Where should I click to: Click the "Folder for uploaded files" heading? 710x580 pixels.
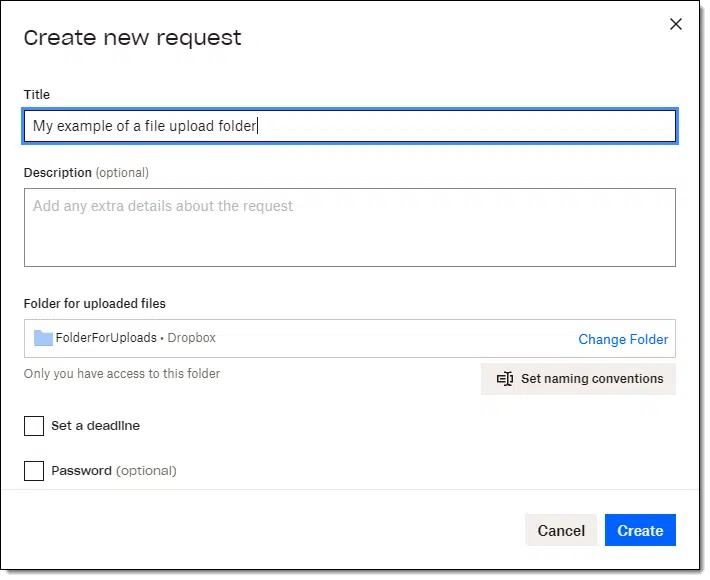click(x=95, y=303)
